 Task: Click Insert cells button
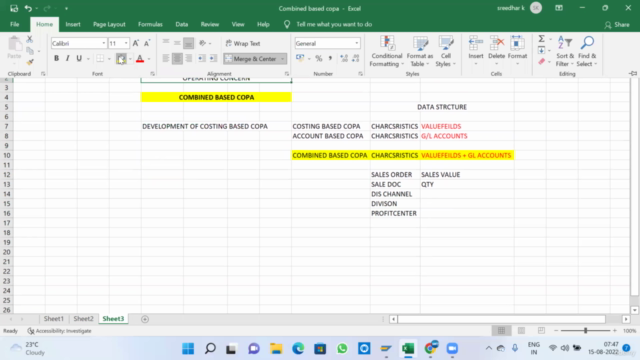tap(476, 52)
